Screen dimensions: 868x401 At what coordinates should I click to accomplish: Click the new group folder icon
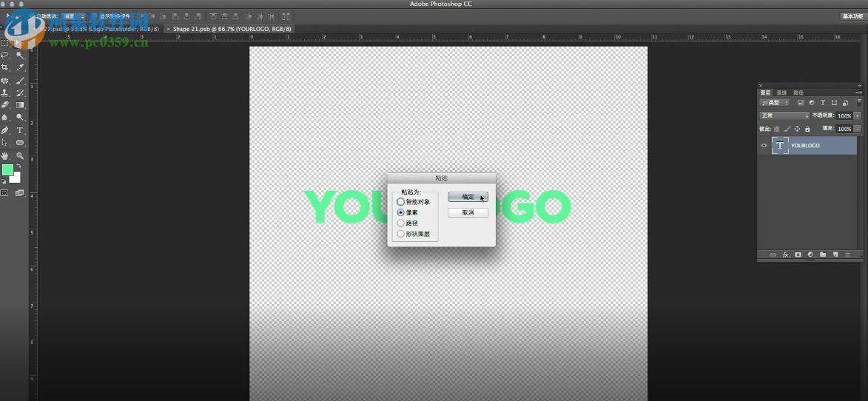pos(823,255)
